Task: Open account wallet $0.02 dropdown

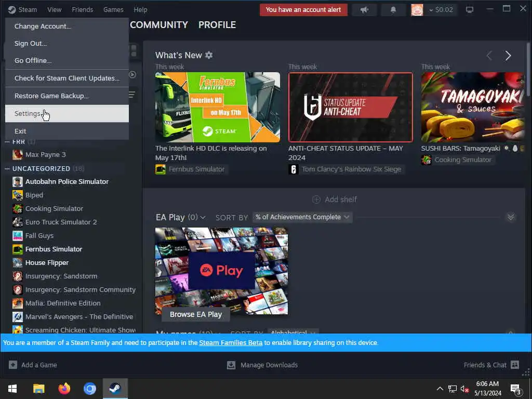Action: coord(441,10)
